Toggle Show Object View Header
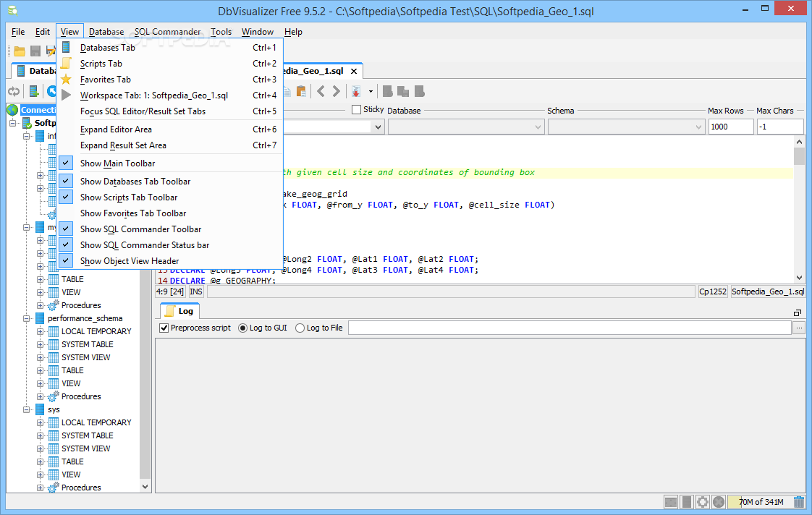Image resolution: width=812 pixels, height=515 pixels. (x=170, y=261)
